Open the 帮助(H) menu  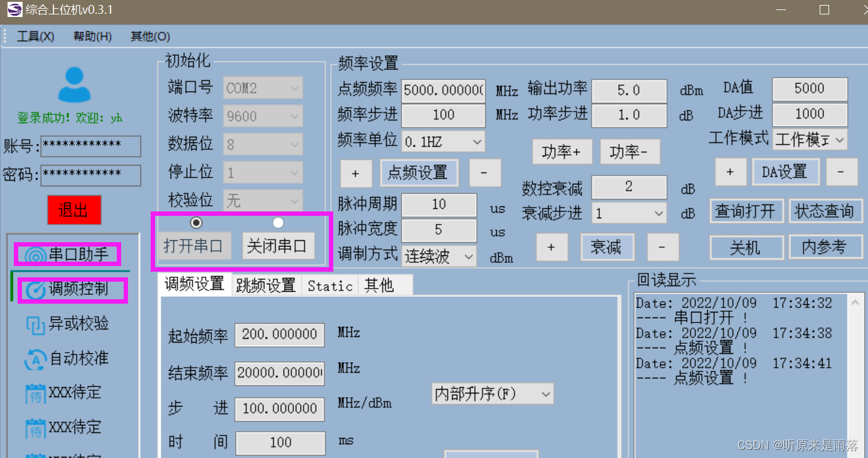(92, 36)
